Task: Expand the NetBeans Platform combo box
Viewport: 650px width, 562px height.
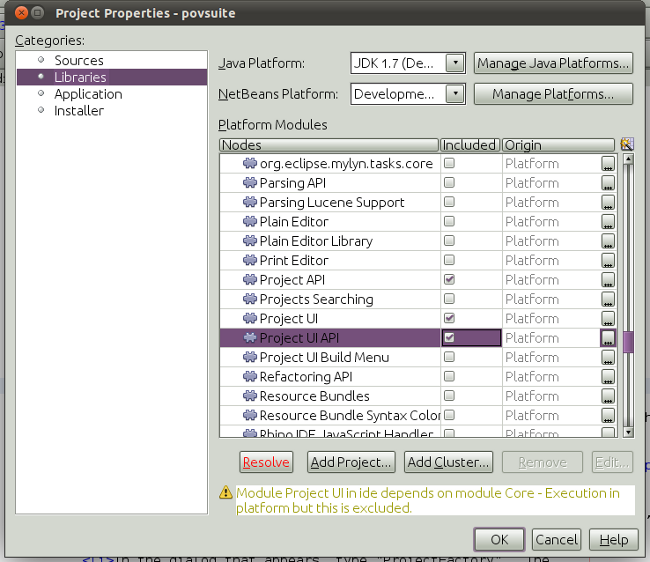Action: [x=455, y=94]
